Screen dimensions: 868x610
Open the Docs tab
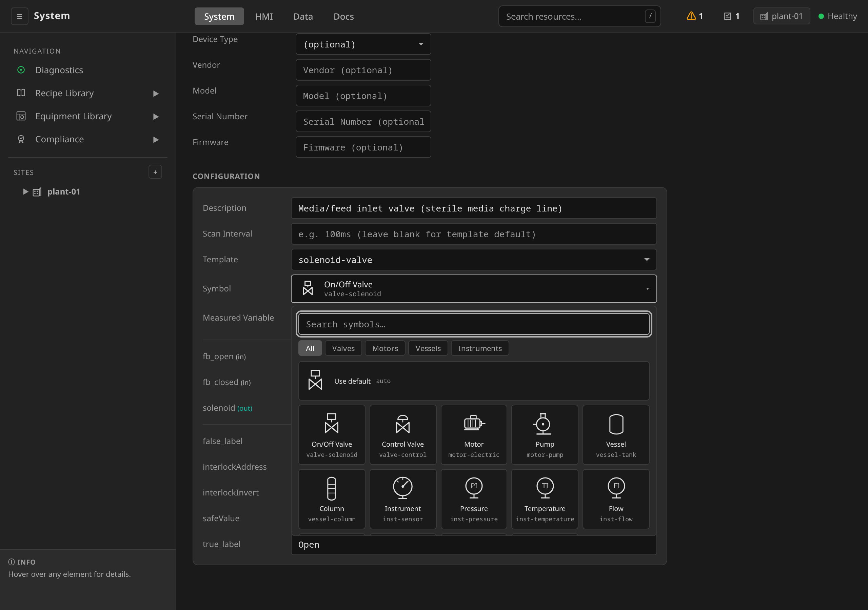pyautogui.click(x=344, y=16)
